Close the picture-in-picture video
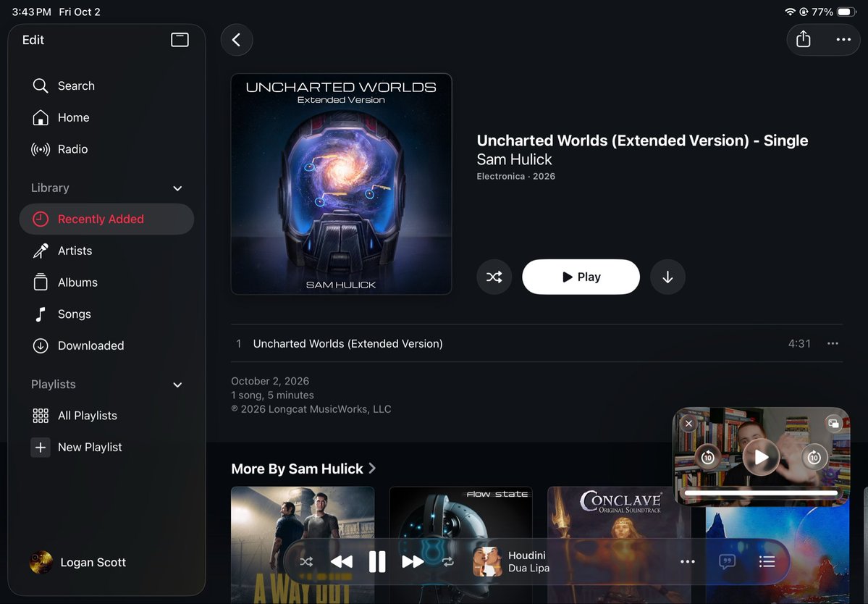868x604 pixels. [x=688, y=424]
